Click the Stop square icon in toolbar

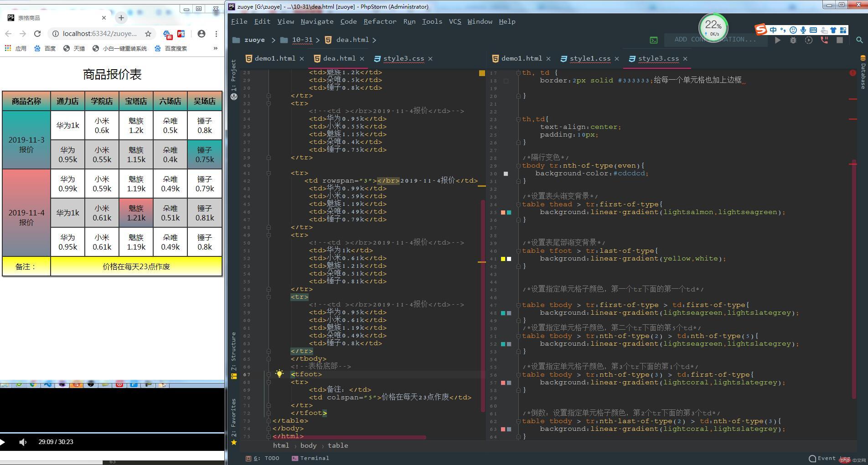coord(840,40)
